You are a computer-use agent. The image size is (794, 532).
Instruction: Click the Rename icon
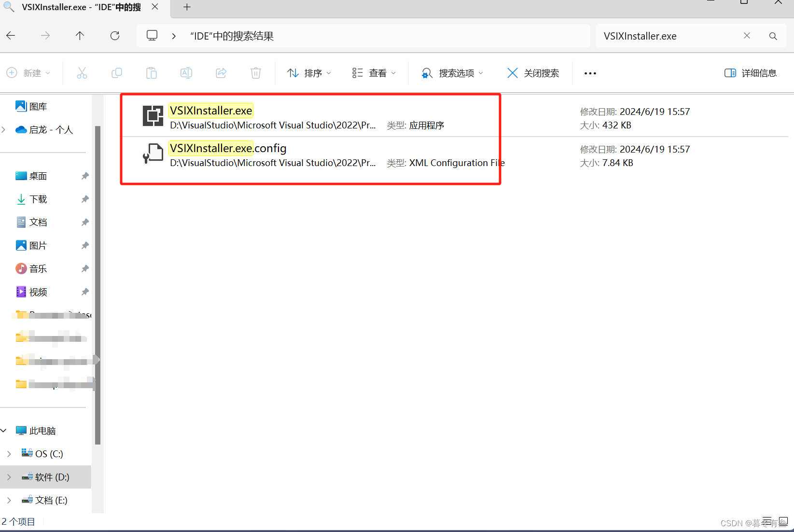pos(186,73)
